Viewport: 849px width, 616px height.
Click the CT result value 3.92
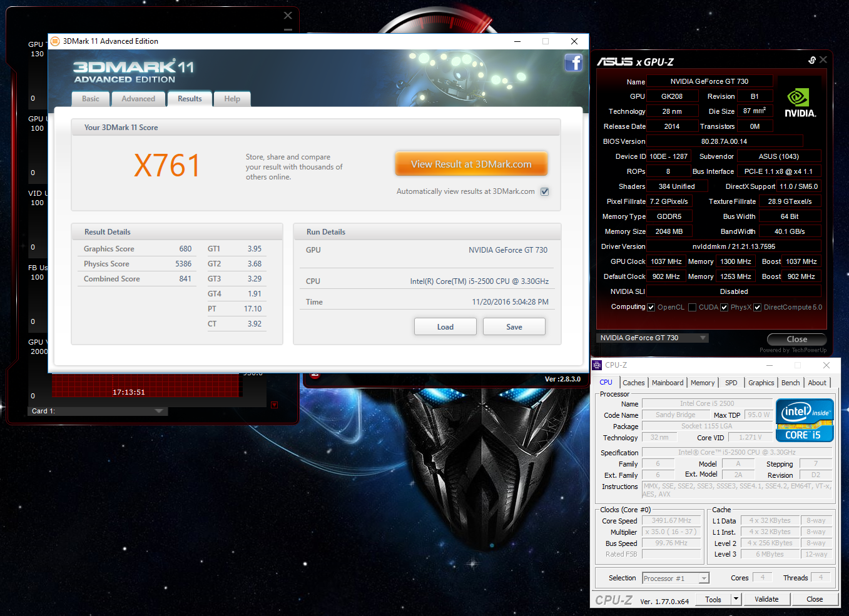pyautogui.click(x=255, y=324)
